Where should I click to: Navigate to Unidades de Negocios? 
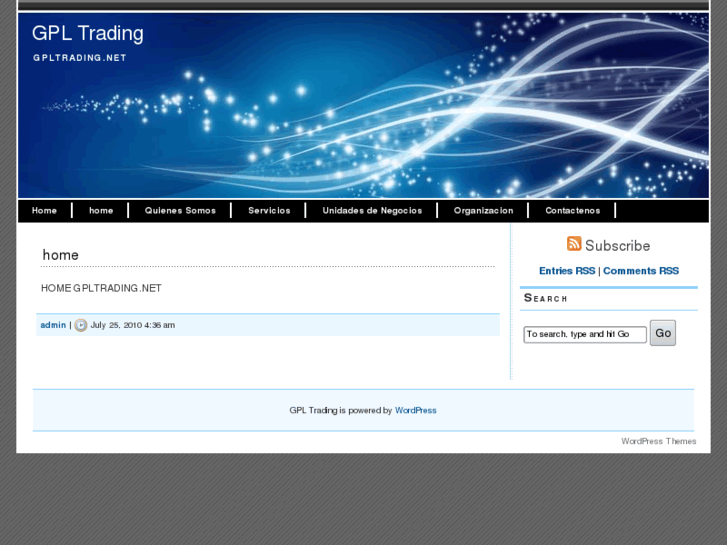pos(372,211)
